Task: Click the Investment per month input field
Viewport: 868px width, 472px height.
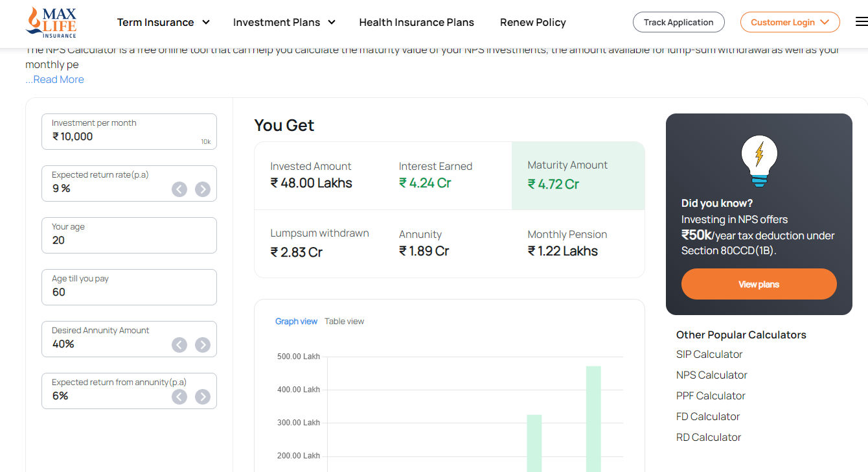Action: tap(129, 136)
